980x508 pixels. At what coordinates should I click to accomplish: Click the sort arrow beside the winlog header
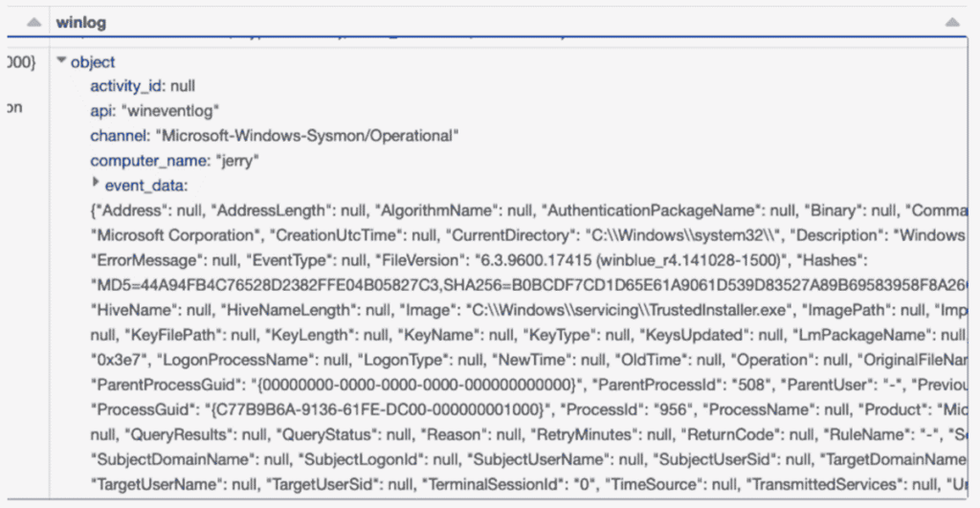coord(951,21)
